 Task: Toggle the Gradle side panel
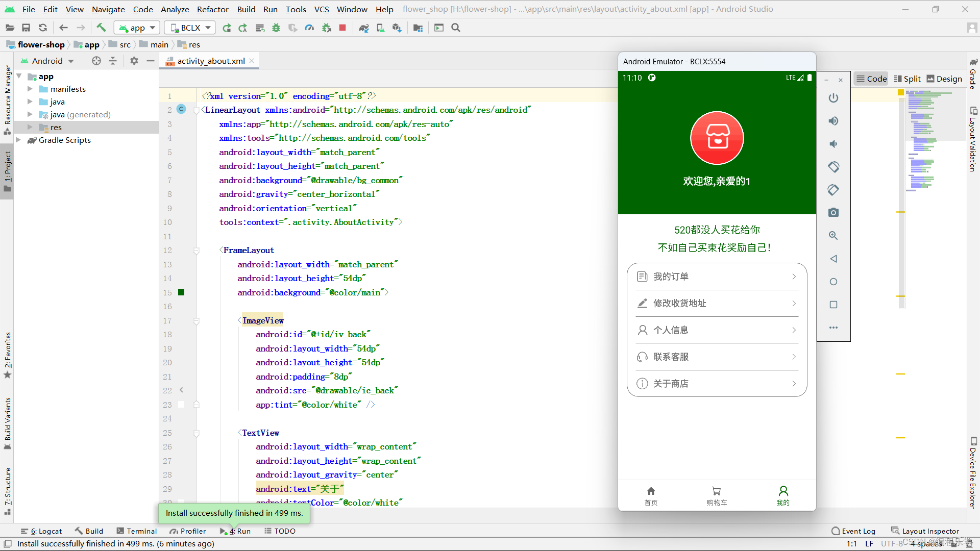click(973, 74)
